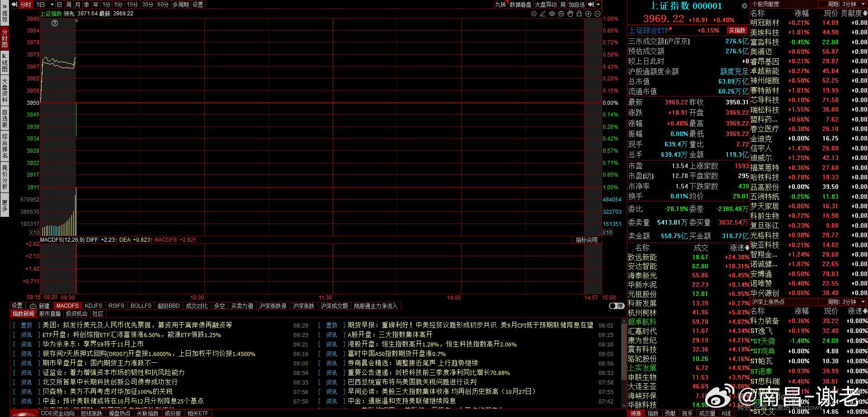Viewport: 868px width, 417px height.
Task: Click the 多周期 toolbar item
Action: [x=180, y=5]
